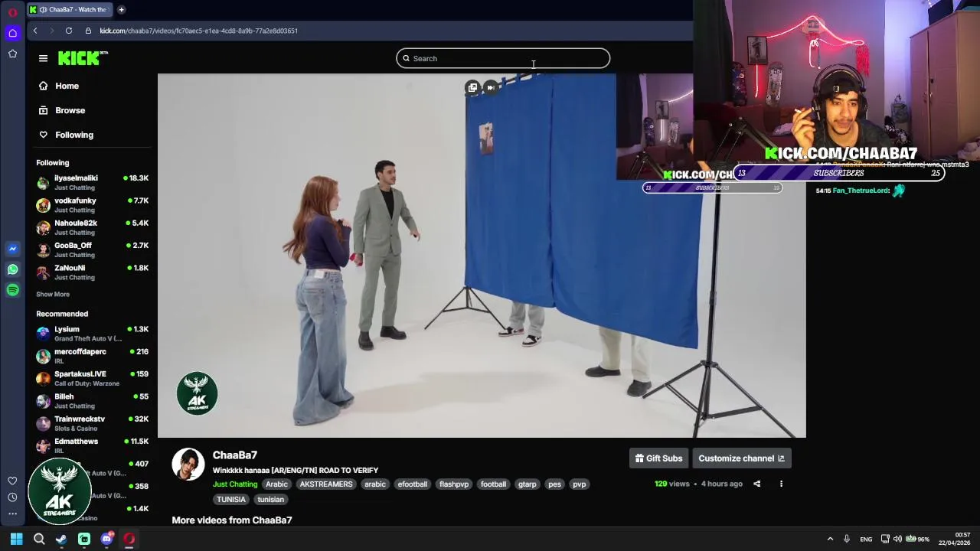Open Lysium recommended channel
The height and width of the screenshot is (551, 980).
pyautogui.click(x=92, y=334)
